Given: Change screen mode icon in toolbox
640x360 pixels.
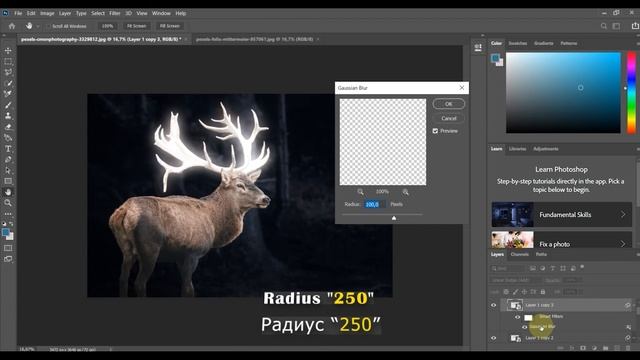Looking at the screenshot, I should (x=8, y=259).
